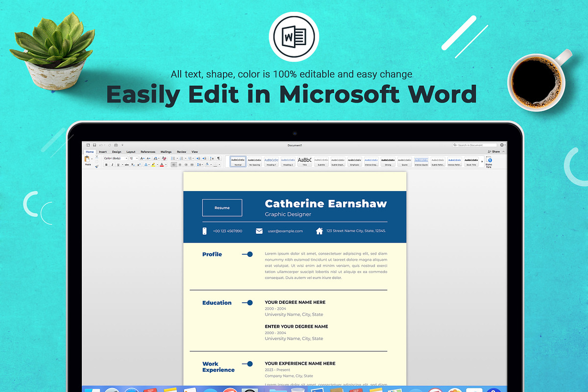The width and height of the screenshot is (588, 392).
Task: Open the Design tab
Action: 117,152
